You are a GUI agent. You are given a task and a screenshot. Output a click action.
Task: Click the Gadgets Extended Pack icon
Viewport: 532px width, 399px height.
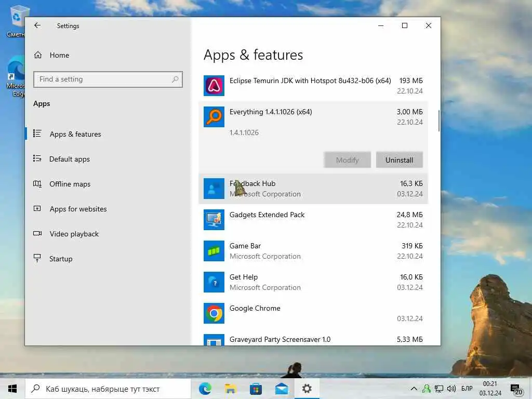(x=214, y=220)
